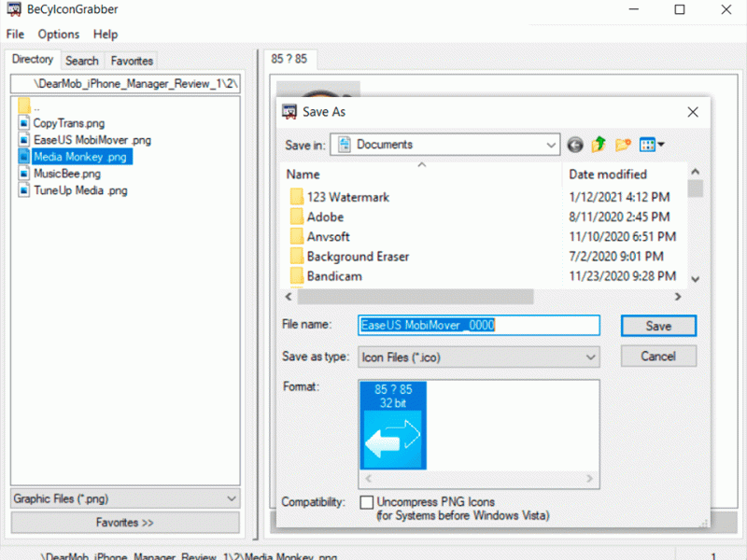The image size is (747, 560).
Task: Click the EaseUS MobiMover .png file icon
Action: [24, 139]
